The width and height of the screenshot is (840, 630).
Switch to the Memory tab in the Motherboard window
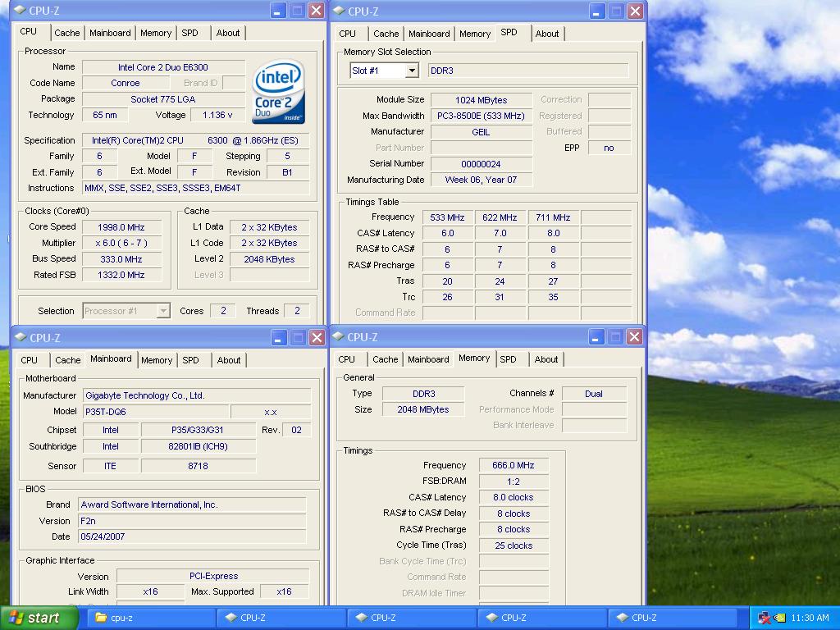[x=157, y=360]
